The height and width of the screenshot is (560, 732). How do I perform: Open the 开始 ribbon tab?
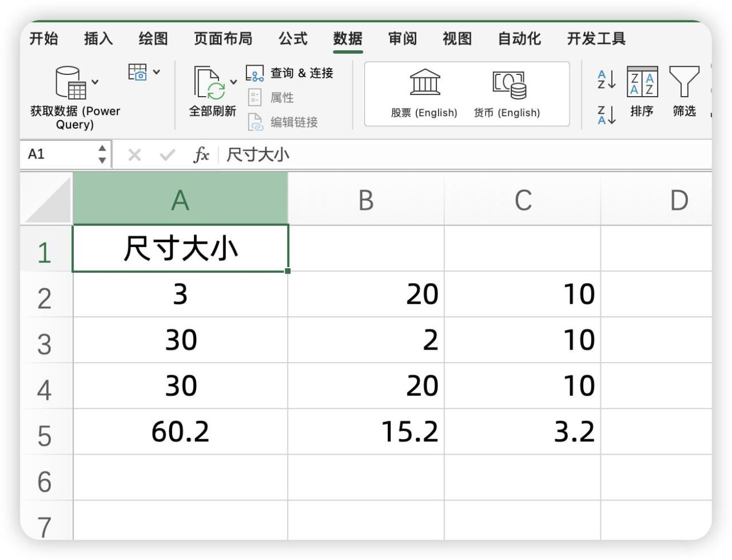pos(44,38)
